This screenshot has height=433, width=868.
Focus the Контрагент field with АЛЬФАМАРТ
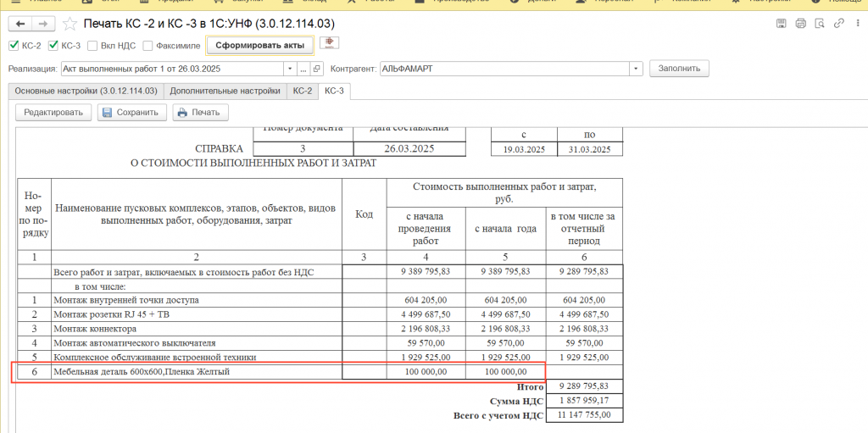coord(504,69)
